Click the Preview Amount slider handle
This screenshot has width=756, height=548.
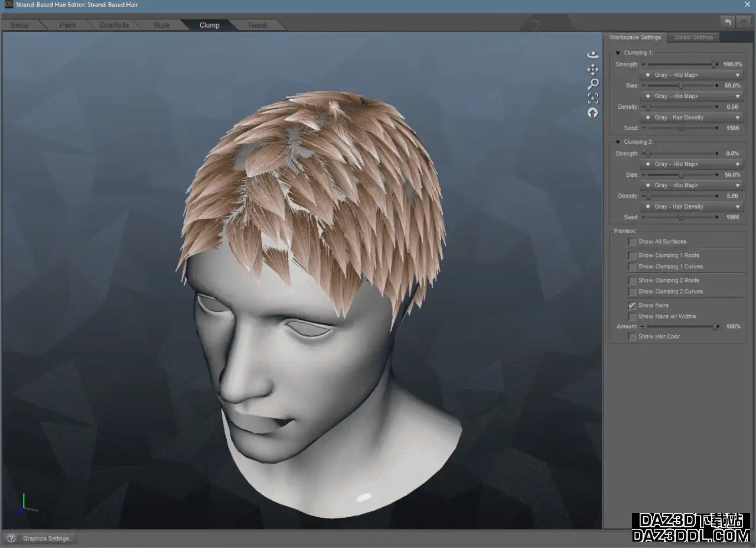[x=715, y=326]
